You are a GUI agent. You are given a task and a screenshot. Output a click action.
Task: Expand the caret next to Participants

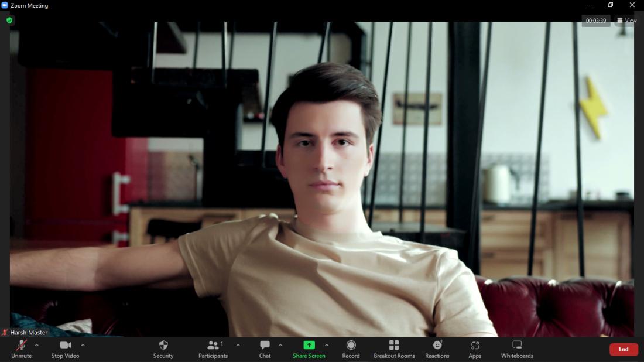coord(238,345)
